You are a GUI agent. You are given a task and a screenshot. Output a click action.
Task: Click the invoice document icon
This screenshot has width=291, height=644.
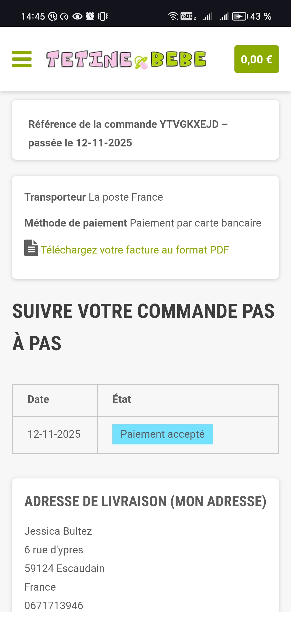coord(31,248)
